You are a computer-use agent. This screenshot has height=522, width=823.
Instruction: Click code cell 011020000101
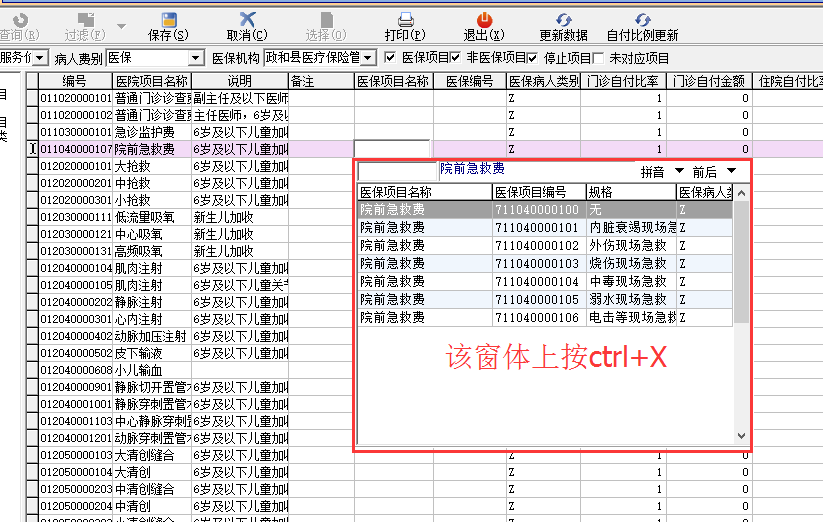(x=76, y=98)
